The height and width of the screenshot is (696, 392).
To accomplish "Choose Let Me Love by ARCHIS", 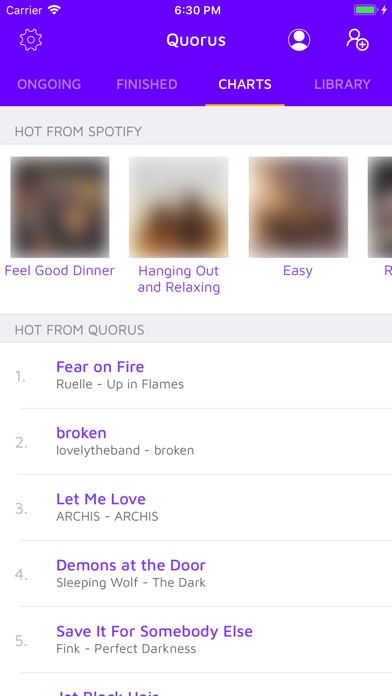I will coord(196,508).
